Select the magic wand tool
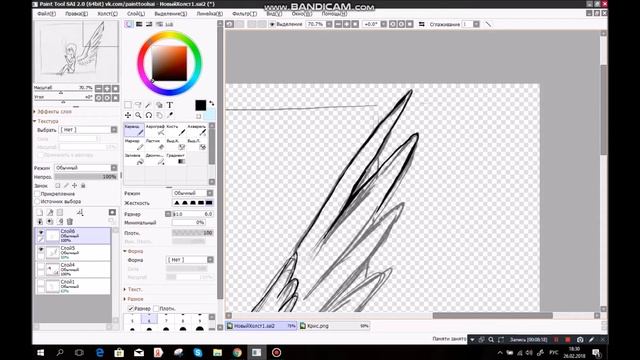640x360 pixels. (x=149, y=105)
